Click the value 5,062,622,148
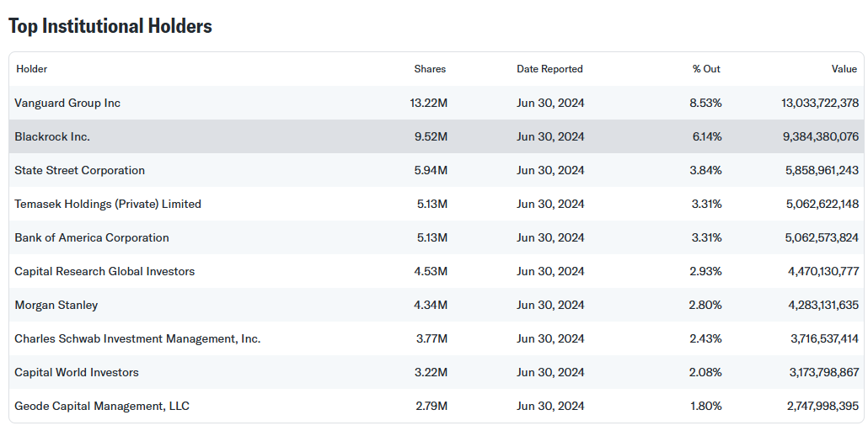The width and height of the screenshot is (868, 431). coord(822,205)
